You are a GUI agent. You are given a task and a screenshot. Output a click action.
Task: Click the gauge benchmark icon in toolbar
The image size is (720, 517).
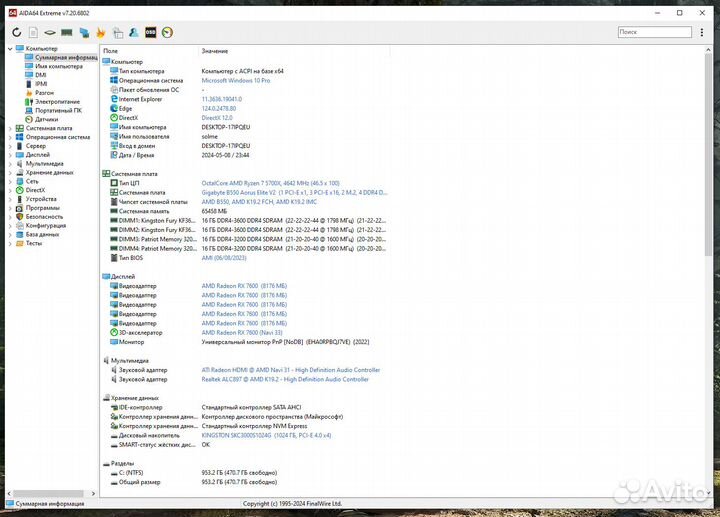tap(167, 33)
